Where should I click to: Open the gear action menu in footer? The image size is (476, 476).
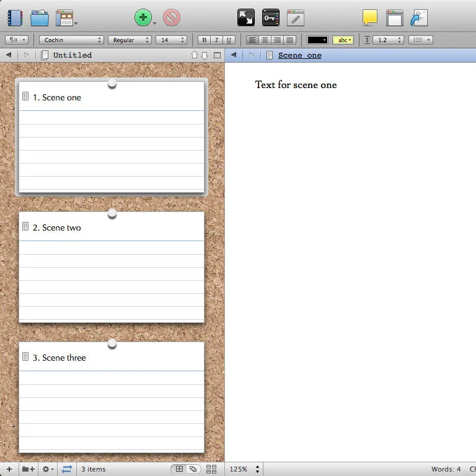pos(48,469)
